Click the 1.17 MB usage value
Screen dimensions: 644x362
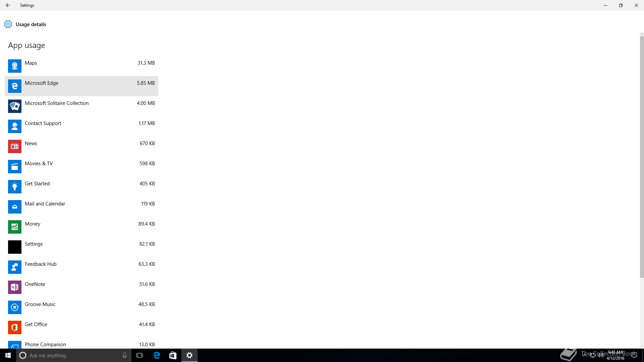tap(147, 123)
